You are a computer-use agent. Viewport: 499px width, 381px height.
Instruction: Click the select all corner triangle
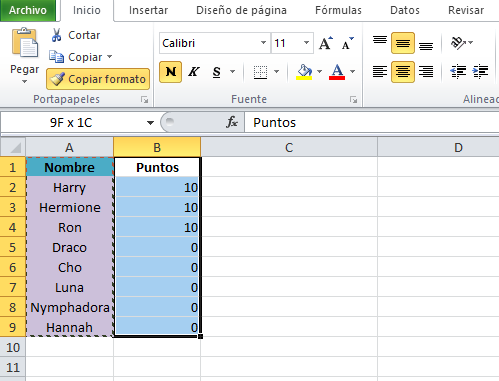click(x=13, y=147)
